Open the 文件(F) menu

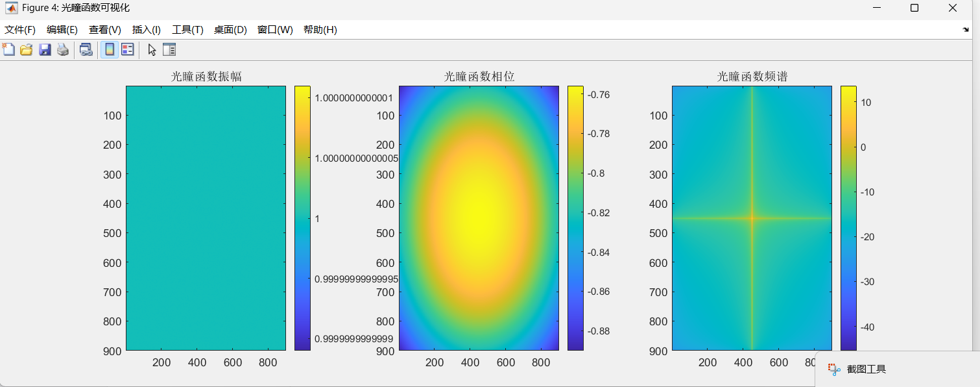(x=20, y=30)
